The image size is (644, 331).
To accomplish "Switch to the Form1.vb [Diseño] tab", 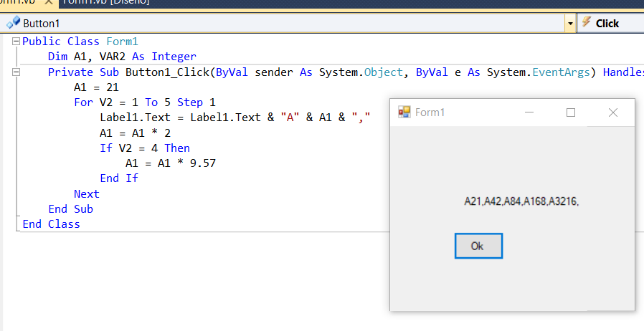I will [x=106, y=2].
